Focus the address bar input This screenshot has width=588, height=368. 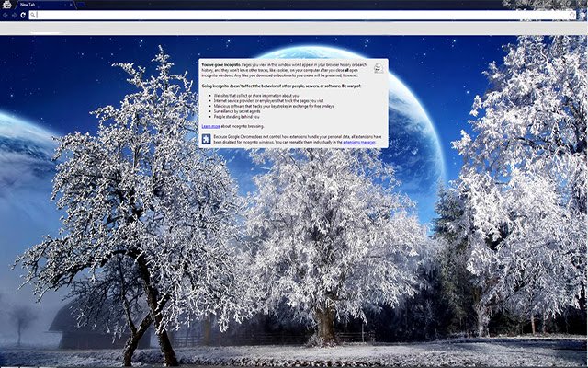(302, 15)
